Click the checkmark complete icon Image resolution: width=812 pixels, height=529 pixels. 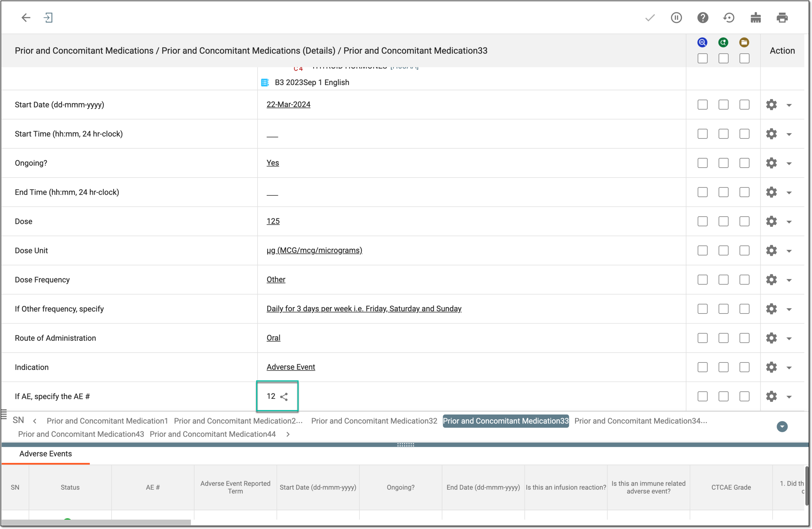tap(650, 18)
